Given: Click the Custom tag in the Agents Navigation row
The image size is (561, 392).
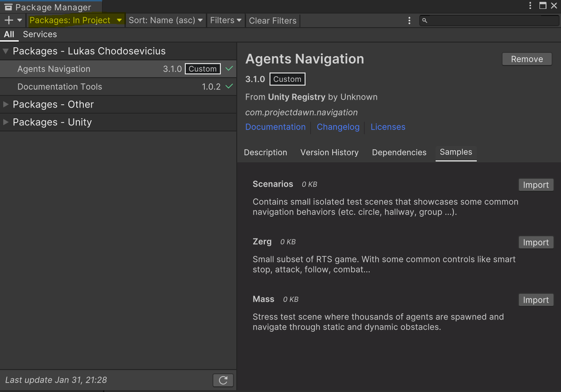Looking at the screenshot, I should pos(203,69).
